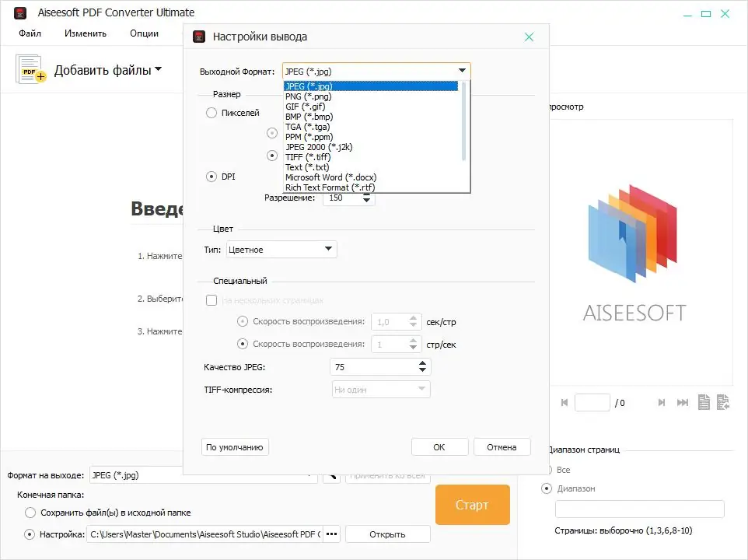This screenshot has width=748, height=560.
Task: Open the Файл menu
Action: (x=30, y=33)
